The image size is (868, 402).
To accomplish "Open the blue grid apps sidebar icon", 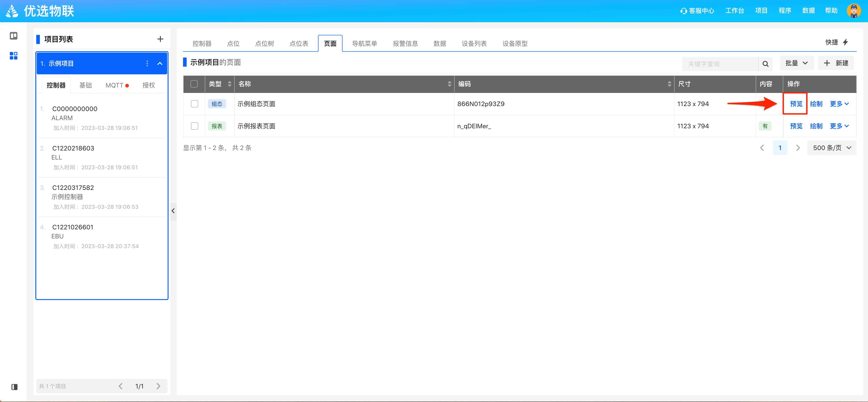I will coord(14,56).
